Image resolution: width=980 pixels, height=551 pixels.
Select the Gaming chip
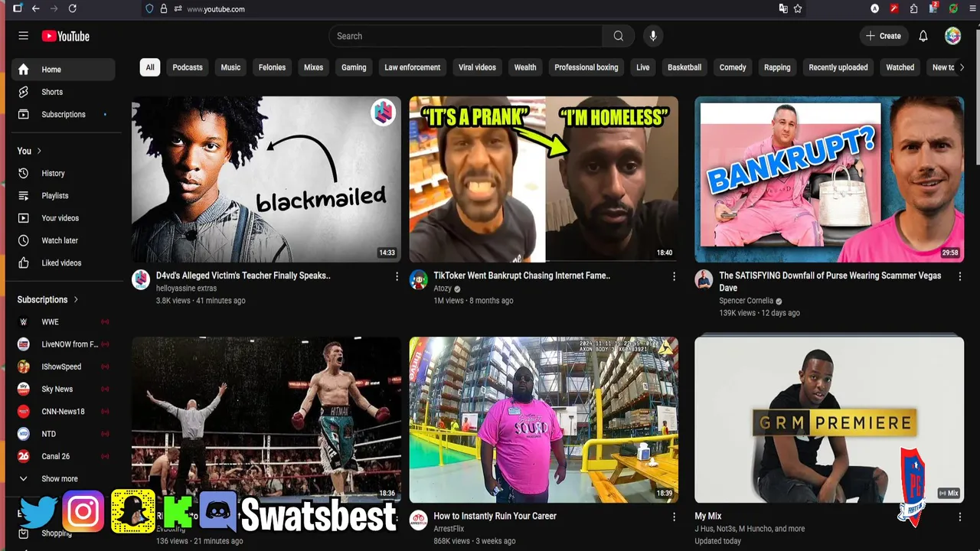354,67
